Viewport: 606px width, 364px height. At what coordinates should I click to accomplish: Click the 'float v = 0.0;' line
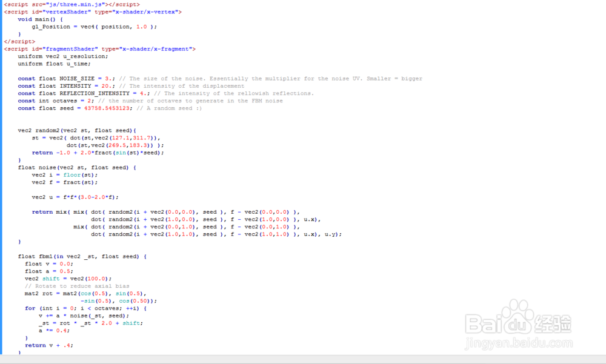pyautogui.click(x=49, y=264)
